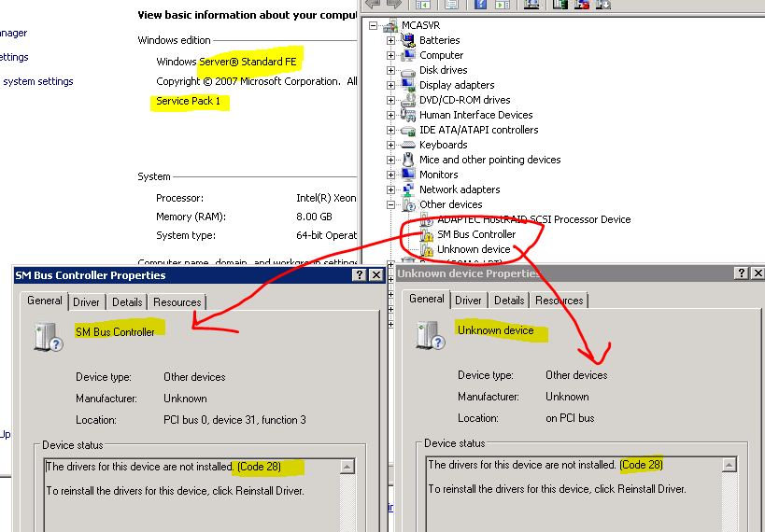
Task: Click the ADAPTEC HostRAID device icon
Action: (425, 220)
